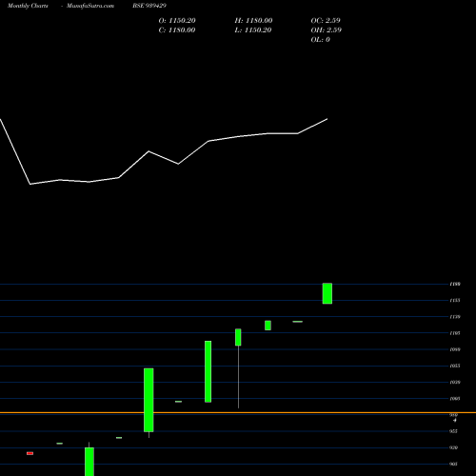Select the low value "L: 1150.20"
This screenshot has height=476, width=476.
(253, 30)
